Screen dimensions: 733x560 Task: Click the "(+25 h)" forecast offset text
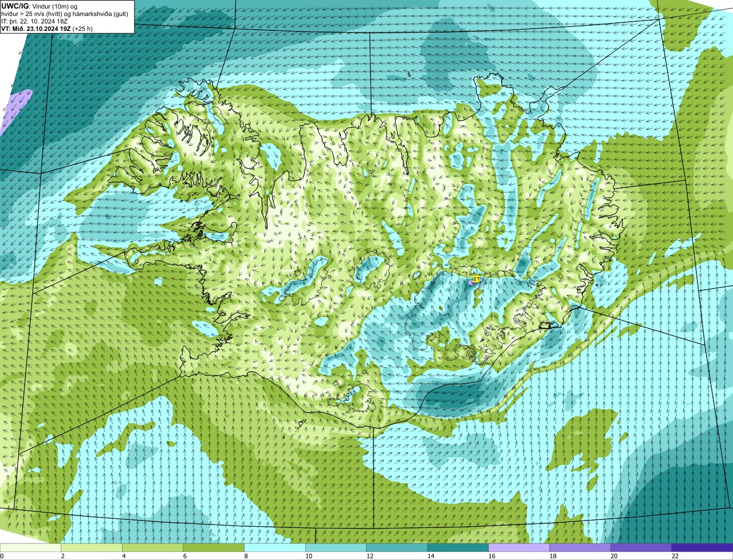pos(82,29)
